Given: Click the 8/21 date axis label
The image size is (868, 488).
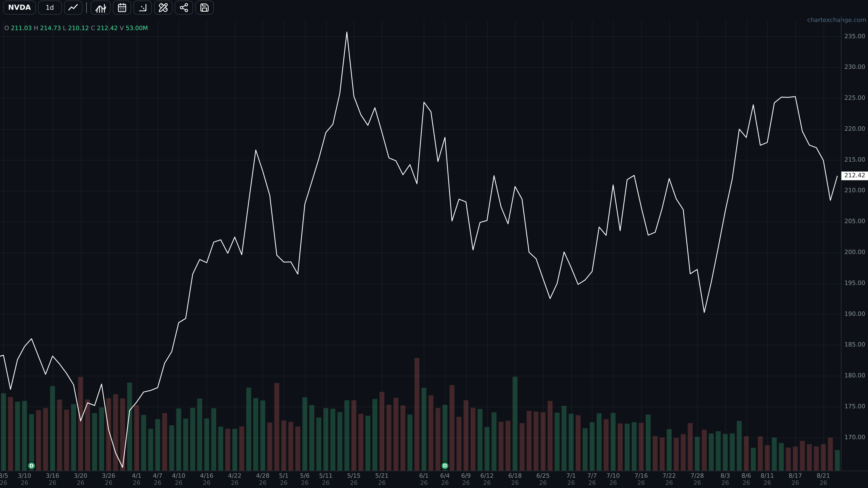Looking at the screenshot, I should [x=823, y=479].
